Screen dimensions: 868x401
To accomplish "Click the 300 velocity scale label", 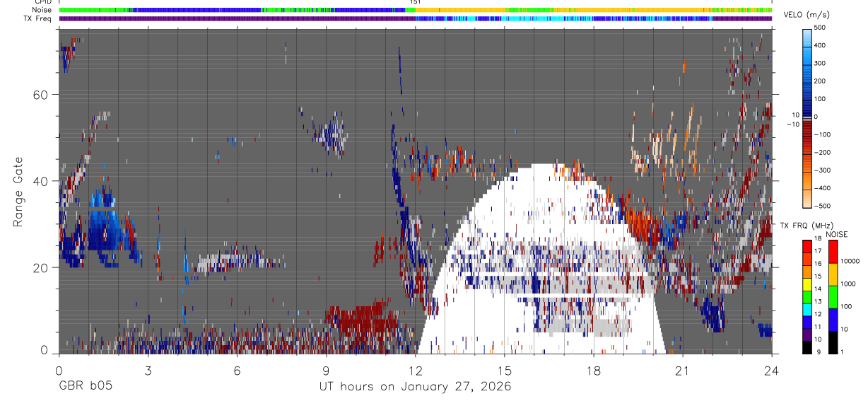I will pos(819,63).
